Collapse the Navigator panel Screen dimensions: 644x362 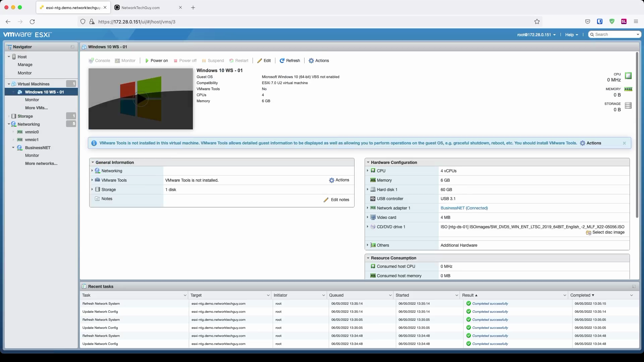[x=72, y=47]
